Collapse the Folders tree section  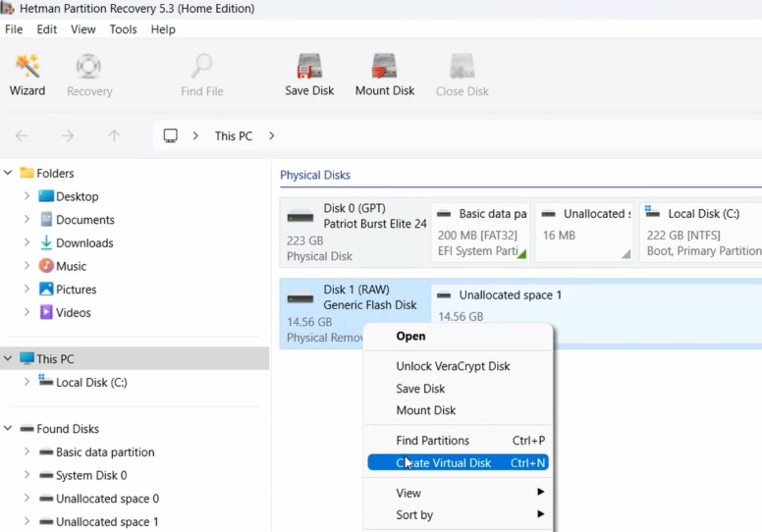point(8,173)
